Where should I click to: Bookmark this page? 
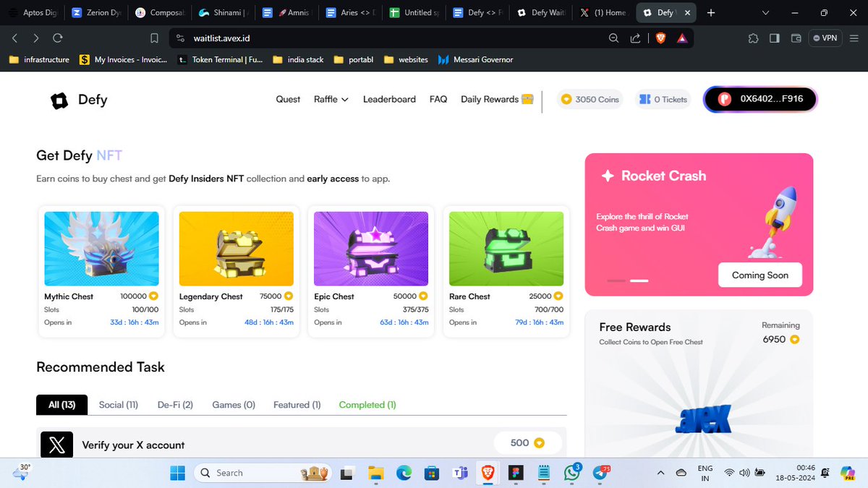coord(154,38)
